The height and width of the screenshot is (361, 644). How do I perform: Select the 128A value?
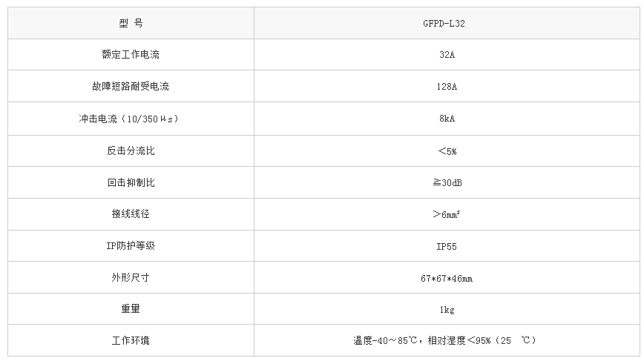coord(447,87)
